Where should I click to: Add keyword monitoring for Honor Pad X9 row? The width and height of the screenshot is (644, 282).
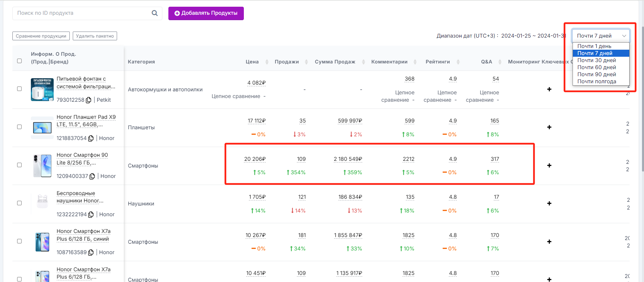[549, 127]
